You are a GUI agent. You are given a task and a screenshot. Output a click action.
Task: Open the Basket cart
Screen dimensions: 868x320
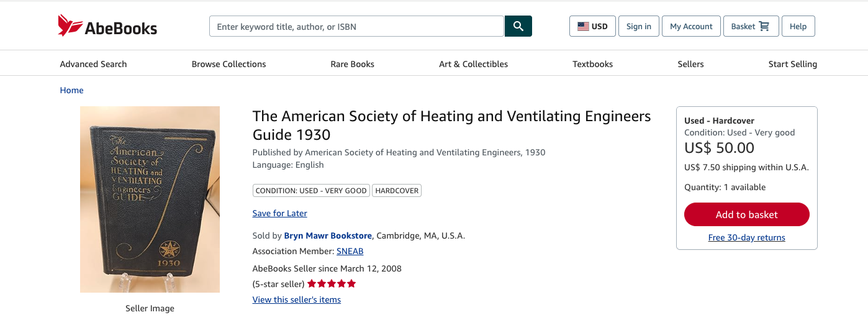(751, 26)
